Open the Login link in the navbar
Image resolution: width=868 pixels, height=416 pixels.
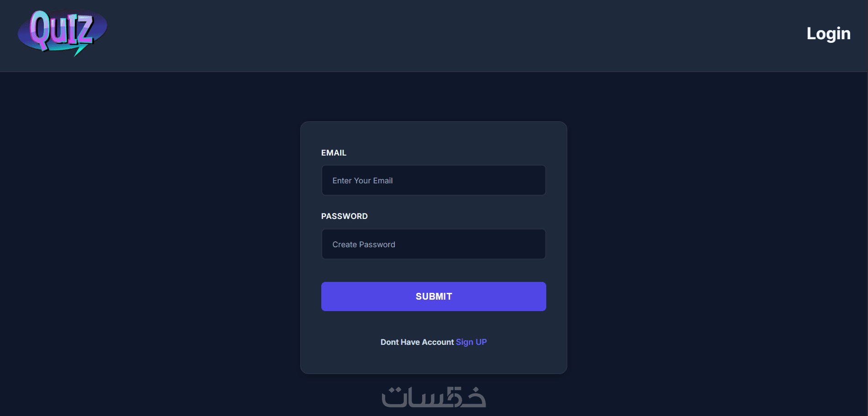pos(828,34)
